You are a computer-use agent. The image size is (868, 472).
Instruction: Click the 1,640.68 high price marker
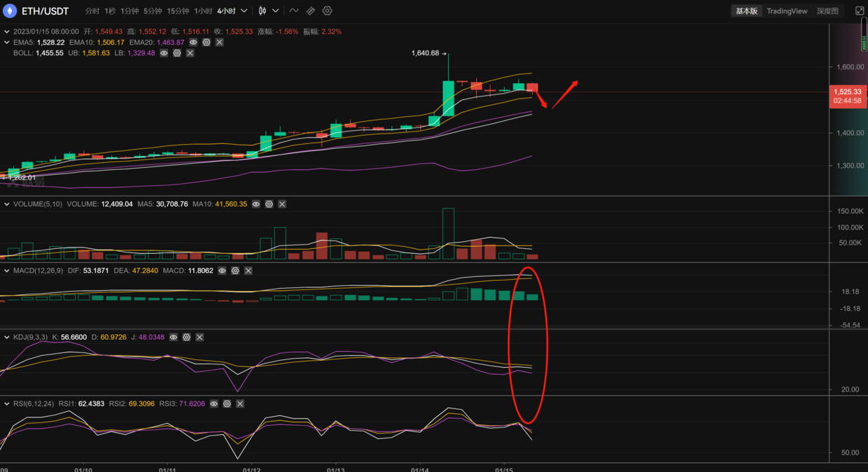click(425, 53)
